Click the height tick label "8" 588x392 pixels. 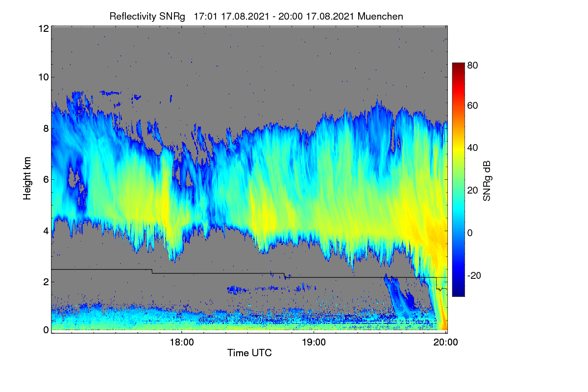(46, 128)
